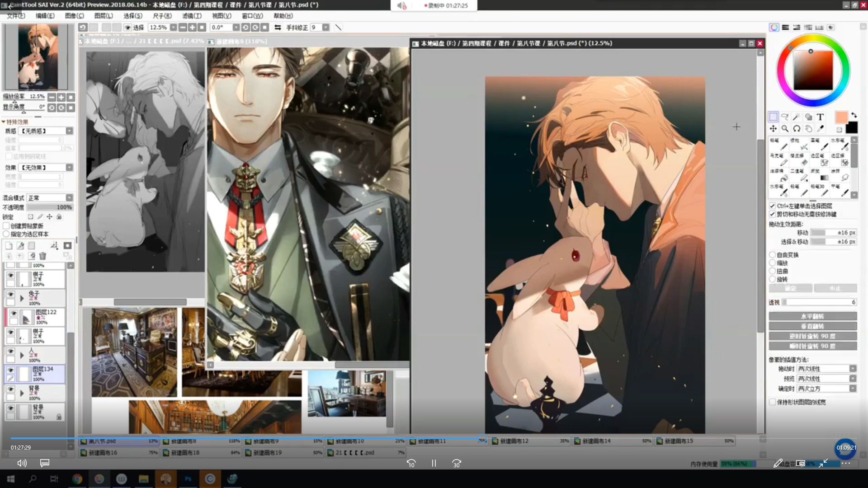Viewport: 868px width, 488px height.
Task: Create a new layer in layer panel
Action: click(x=9, y=245)
